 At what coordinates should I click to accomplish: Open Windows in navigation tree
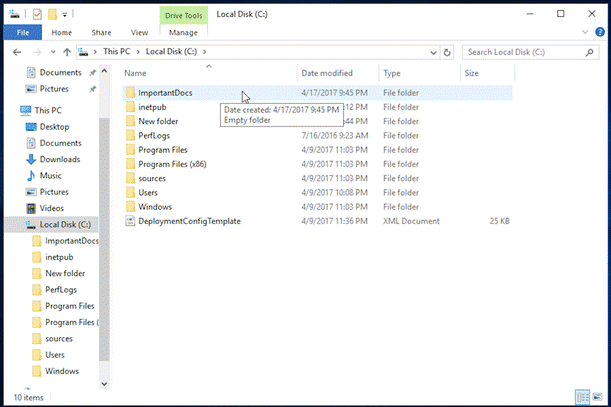[x=62, y=371]
